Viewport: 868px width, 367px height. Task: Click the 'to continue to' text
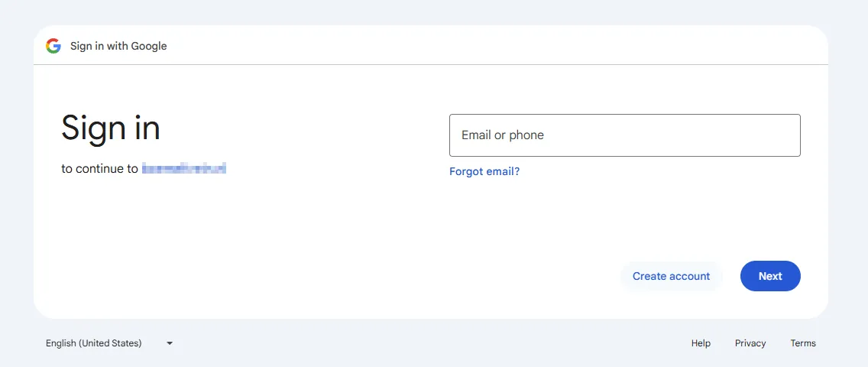(x=99, y=168)
